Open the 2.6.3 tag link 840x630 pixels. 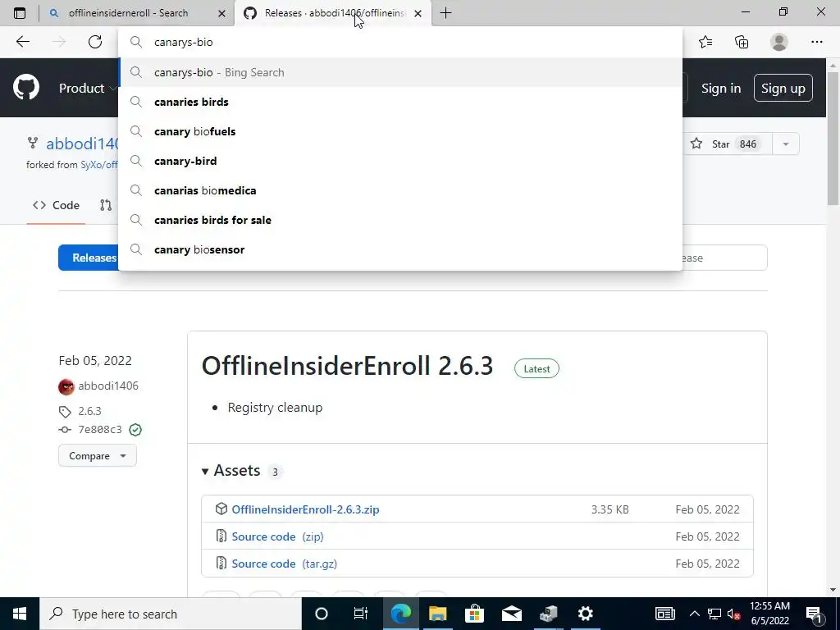pyautogui.click(x=89, y=411)
